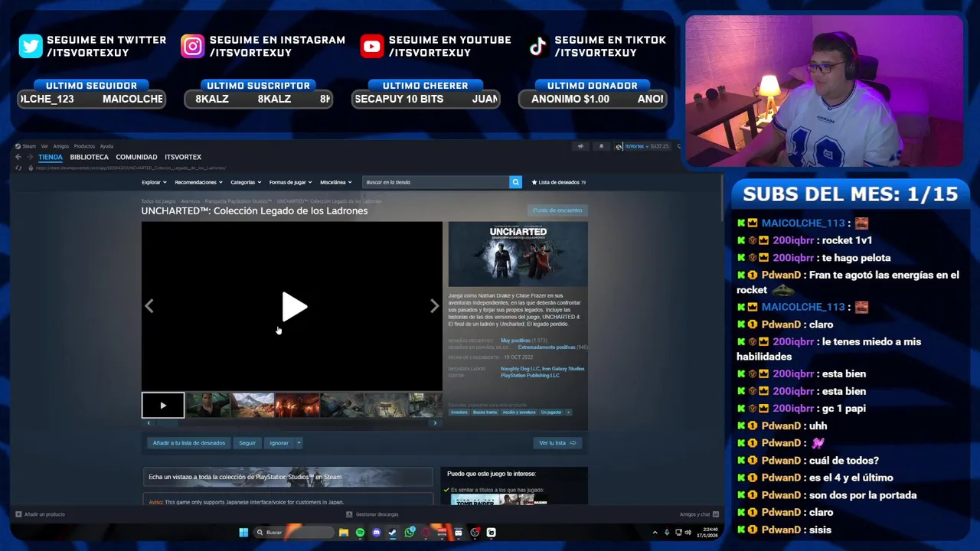Click the Steam back navigation arrow
Screen dimensions: 980x551
tap(18, 157)
